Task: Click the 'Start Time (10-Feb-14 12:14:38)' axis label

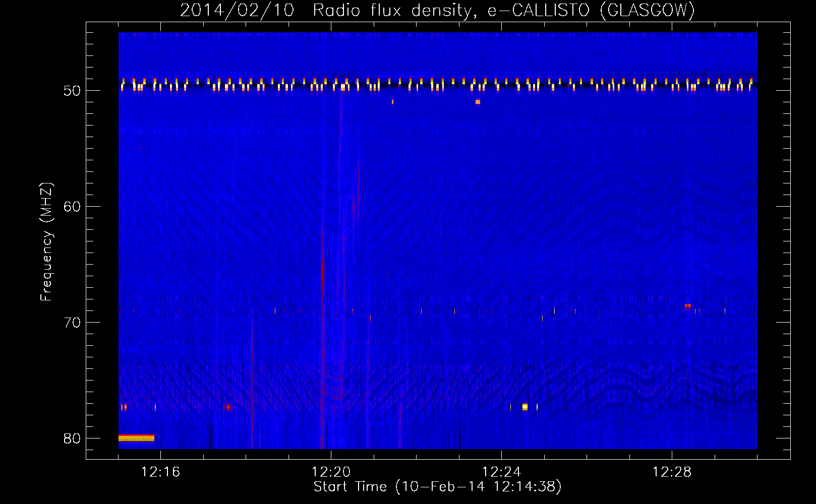Action: 437,487
